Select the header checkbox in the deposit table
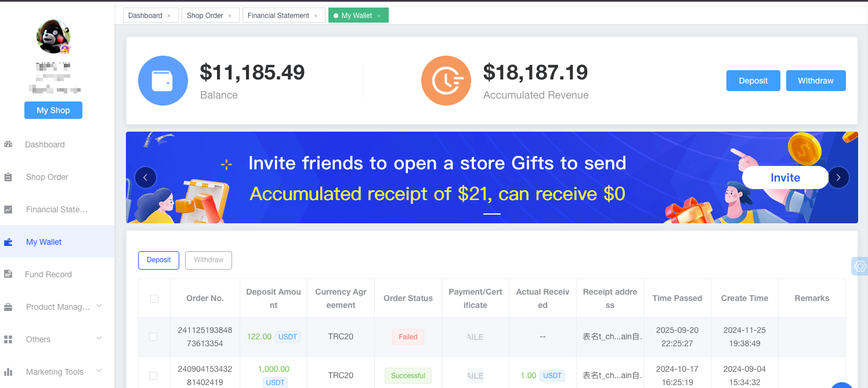The image size is (868, 388). (x=154, y=298)
